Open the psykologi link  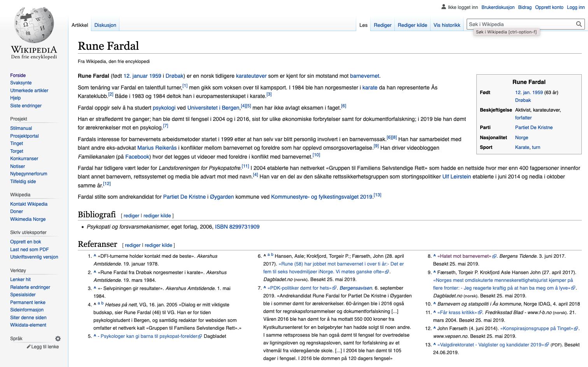tap(164, 108)
